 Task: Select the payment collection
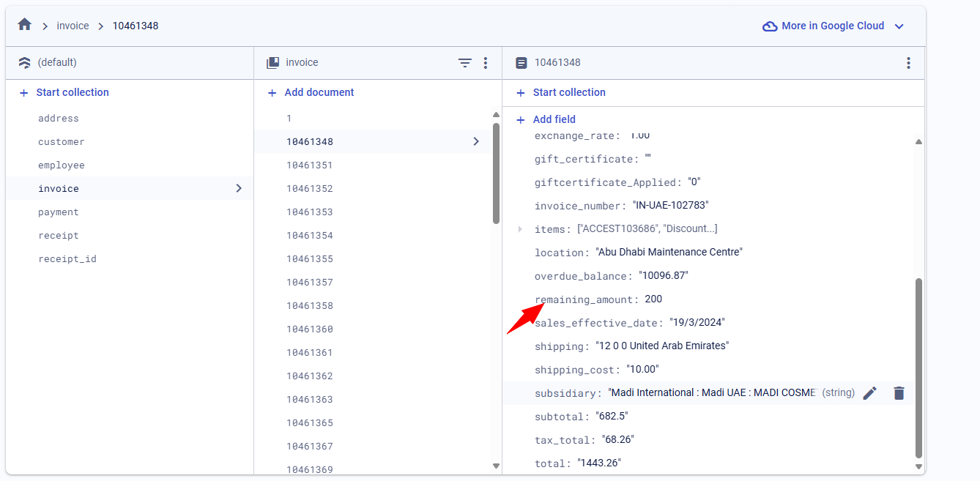(59, 212)
